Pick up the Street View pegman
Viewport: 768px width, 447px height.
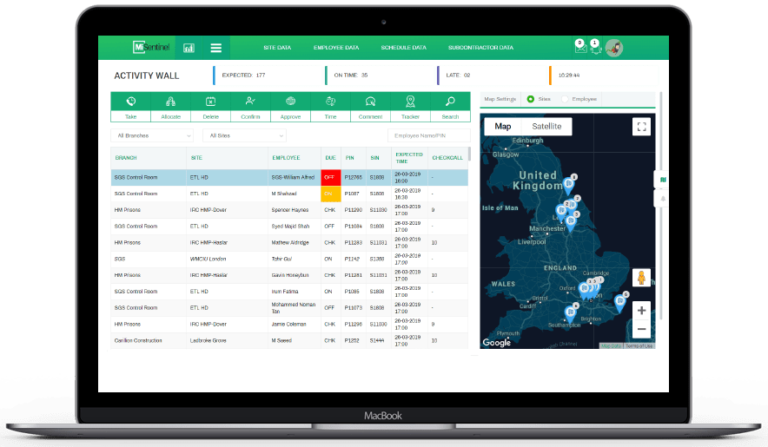[641, 278]
